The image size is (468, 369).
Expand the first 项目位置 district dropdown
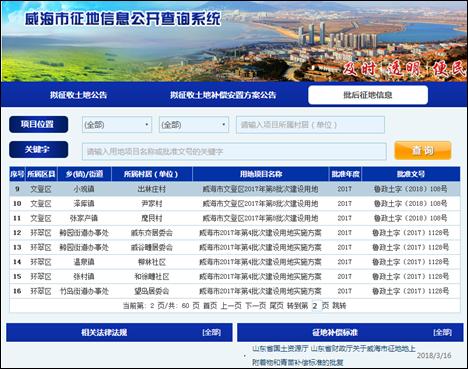pyautogui.click(x=117, y=125)
